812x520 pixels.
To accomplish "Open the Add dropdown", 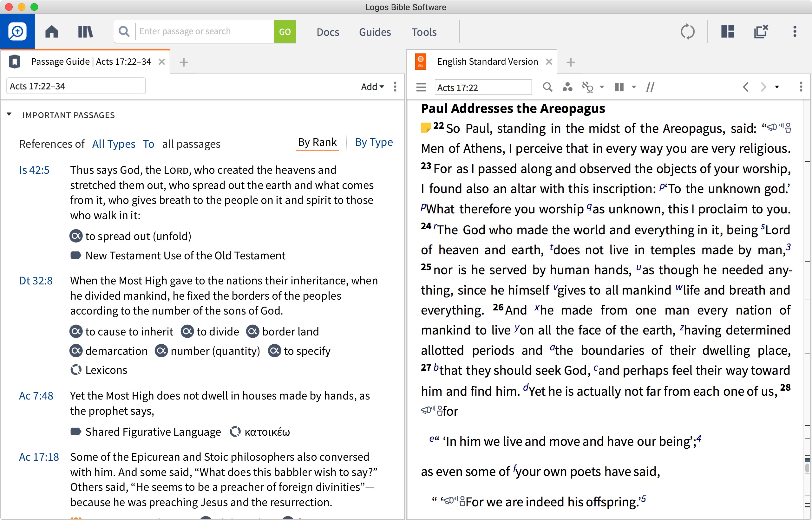I will pyautogui.click(x=372, y=87).
